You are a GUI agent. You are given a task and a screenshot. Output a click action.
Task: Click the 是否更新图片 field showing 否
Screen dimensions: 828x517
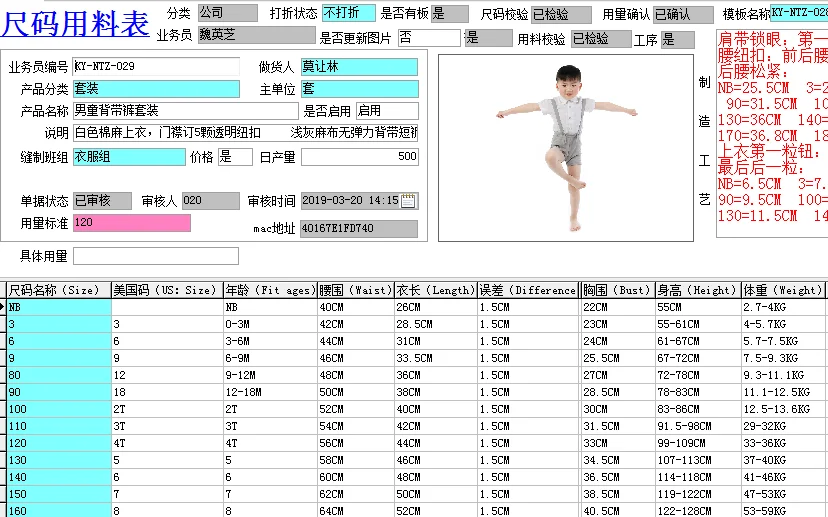[x=429, y=38]
